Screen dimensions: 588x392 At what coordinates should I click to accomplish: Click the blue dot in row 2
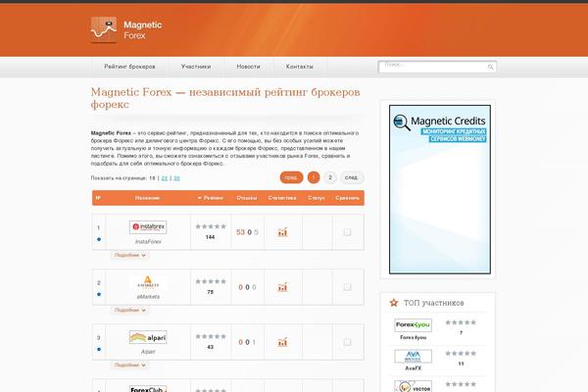pos(99,294)
